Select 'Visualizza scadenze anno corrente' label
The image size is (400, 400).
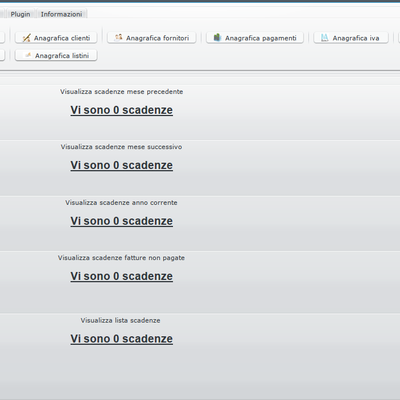121,203
